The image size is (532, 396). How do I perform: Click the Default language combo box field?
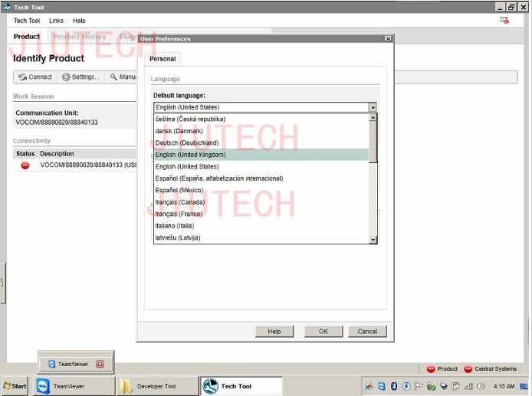coord(265,107)
